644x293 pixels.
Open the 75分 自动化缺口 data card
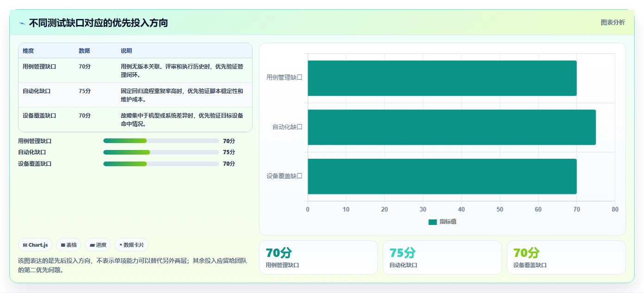(442, 257)
